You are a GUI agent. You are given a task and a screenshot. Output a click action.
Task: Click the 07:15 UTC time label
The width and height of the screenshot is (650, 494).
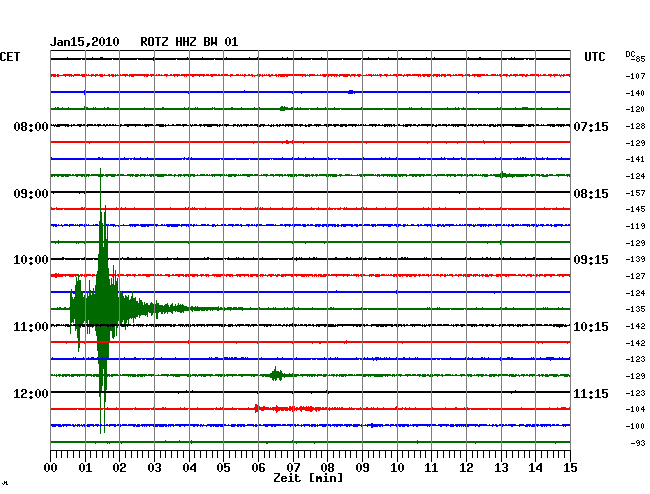(x=591, y=126)
